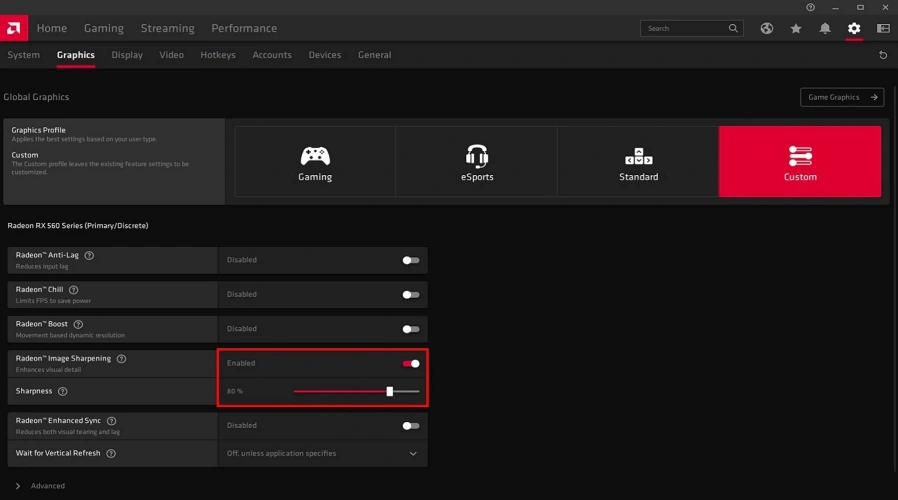Open the web browser globe icon
The image size is (898, 500).
pos(767,29)
